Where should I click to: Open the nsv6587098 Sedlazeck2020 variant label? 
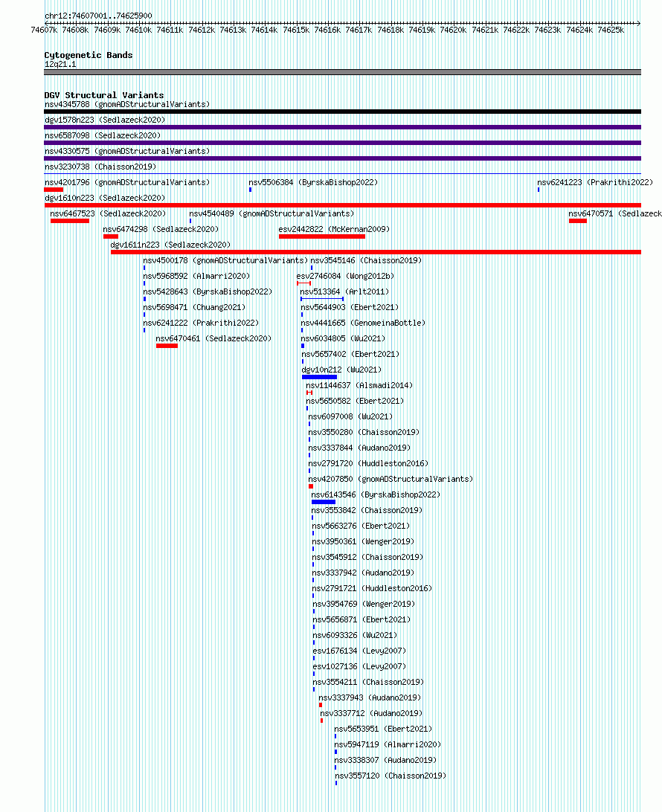[103, 135]
